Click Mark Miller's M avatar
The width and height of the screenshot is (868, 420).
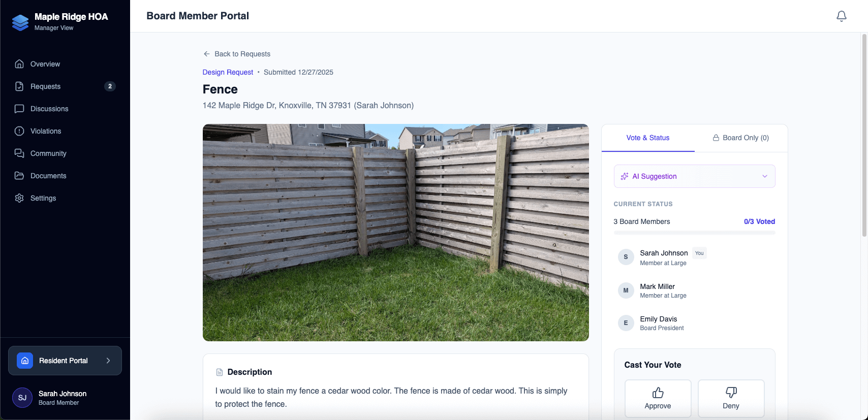(x=626, y=290)
